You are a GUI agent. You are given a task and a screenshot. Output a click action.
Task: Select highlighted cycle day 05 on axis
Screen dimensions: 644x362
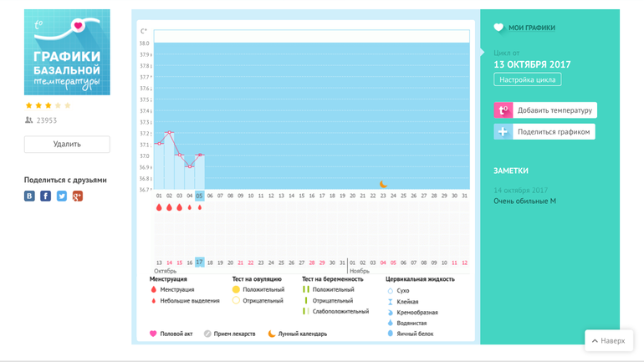[200, 196]
